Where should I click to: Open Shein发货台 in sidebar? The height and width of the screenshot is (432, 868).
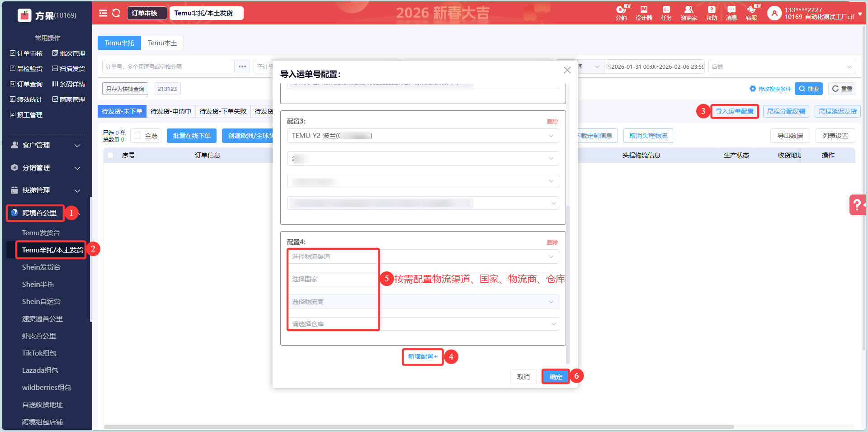[x=41, y=267]
